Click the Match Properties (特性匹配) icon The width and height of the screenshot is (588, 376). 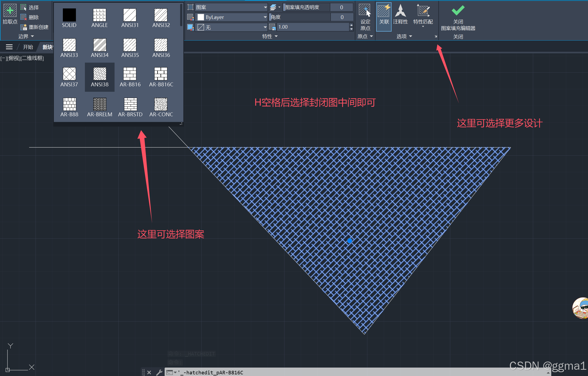(423, 11)
